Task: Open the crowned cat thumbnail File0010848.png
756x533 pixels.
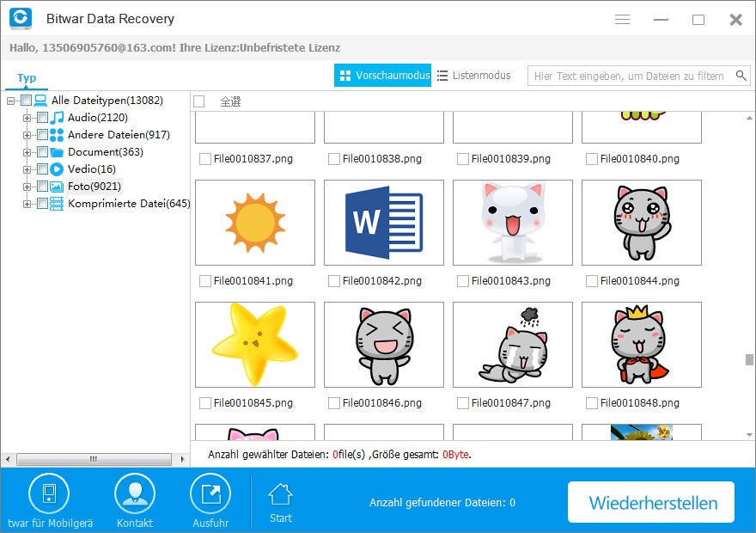Action: (x=641, y=345)
